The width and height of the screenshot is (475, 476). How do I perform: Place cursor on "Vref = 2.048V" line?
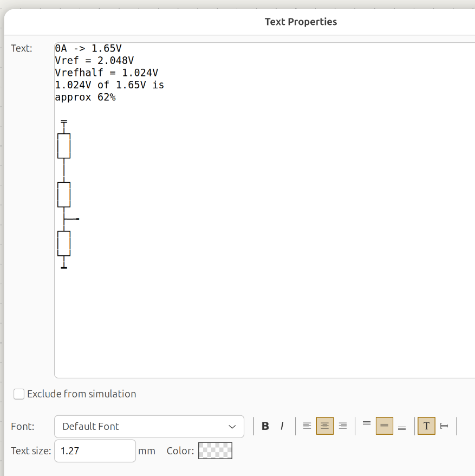click(95, 60)
